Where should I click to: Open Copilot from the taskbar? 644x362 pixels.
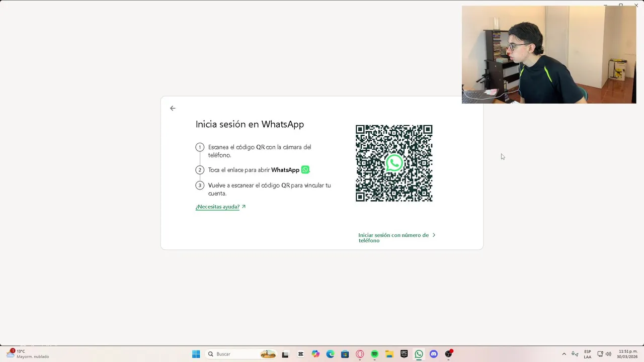[x=315, y=354]
